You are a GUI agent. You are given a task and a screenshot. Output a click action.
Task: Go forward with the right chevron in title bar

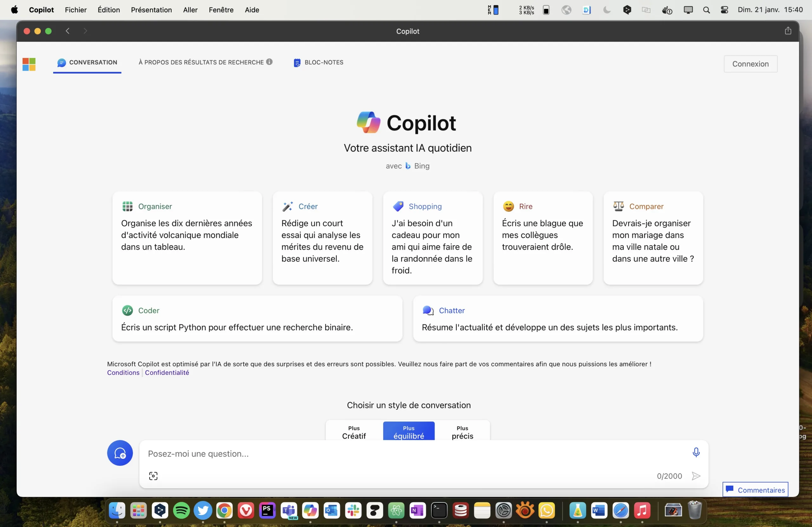click(85, 31)
